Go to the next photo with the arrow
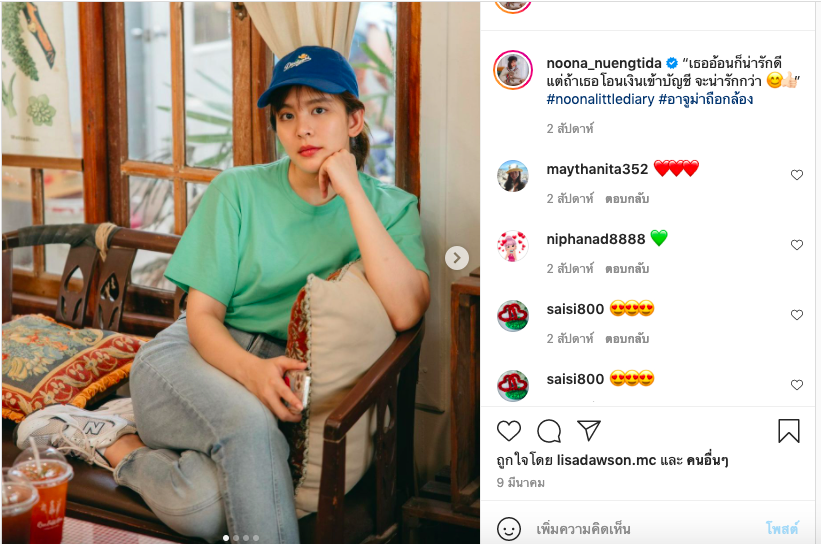The image size is (821, 544). coord(457,258)
